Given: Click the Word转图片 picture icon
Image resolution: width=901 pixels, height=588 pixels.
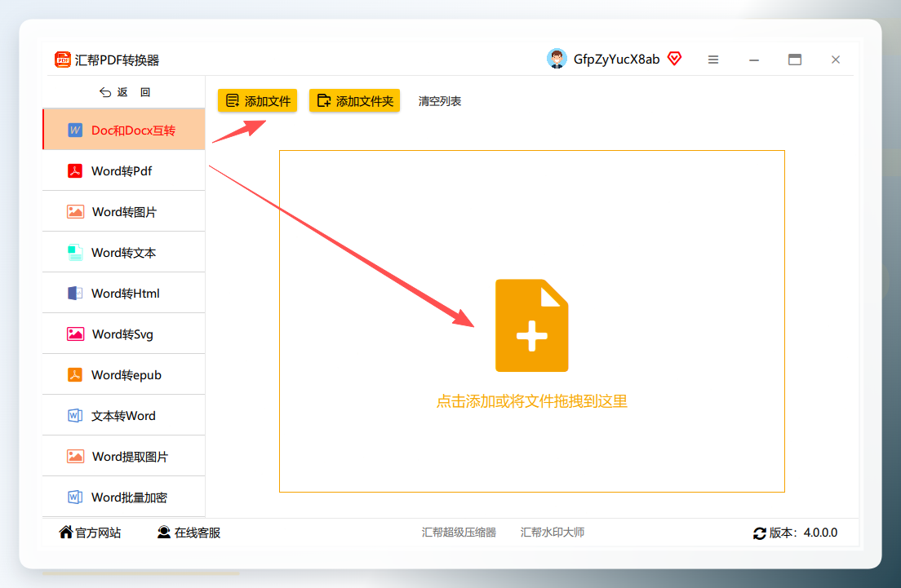Looking at the screenshot, I should 75,212.
